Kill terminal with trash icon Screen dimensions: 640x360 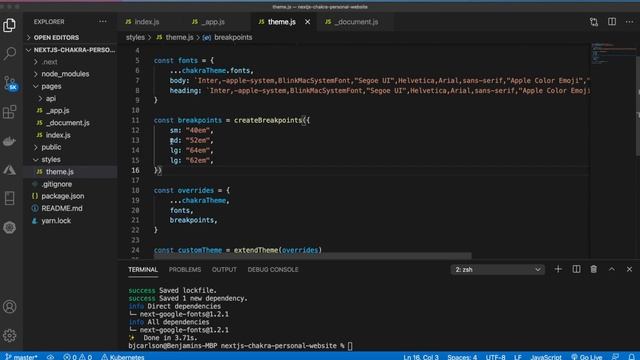coord(594,269)
